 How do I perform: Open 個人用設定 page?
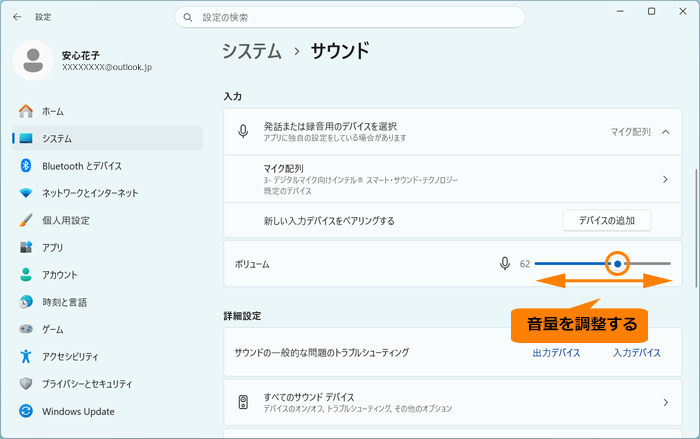pyautogui.click(x=107, y=220)
